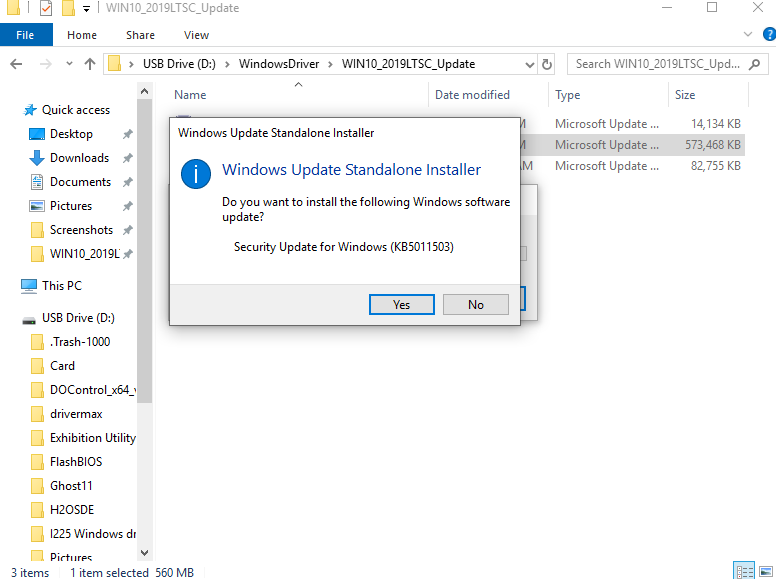Open Quick access in navigation pane
The height and width of the screenshot is (579, 776).
click(x=76, y=110)
